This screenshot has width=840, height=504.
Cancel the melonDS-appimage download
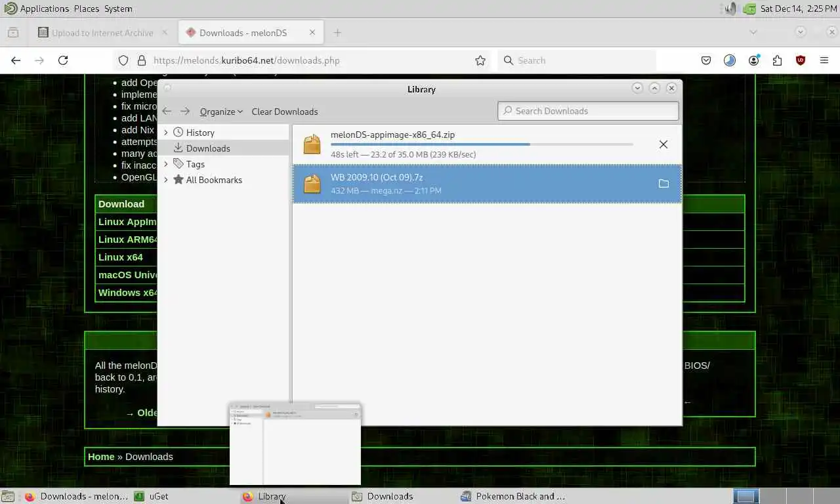663,144
